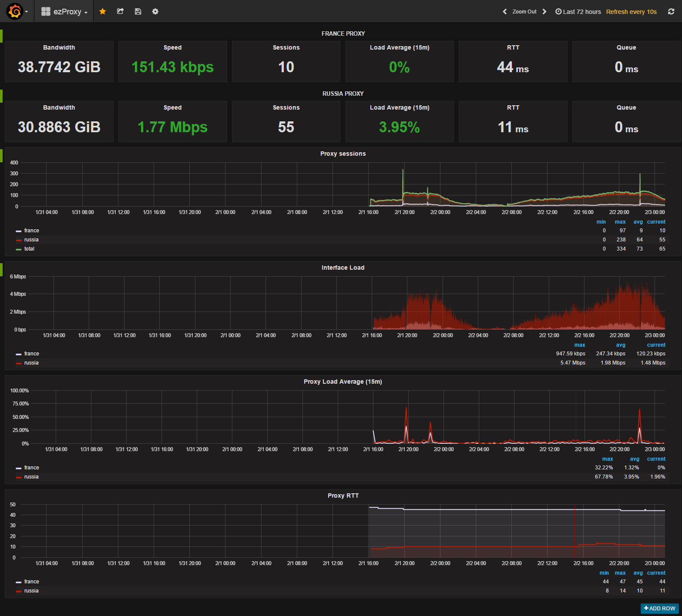
Task: Open the Last 72 hours time picker
Action: (578, 12)
